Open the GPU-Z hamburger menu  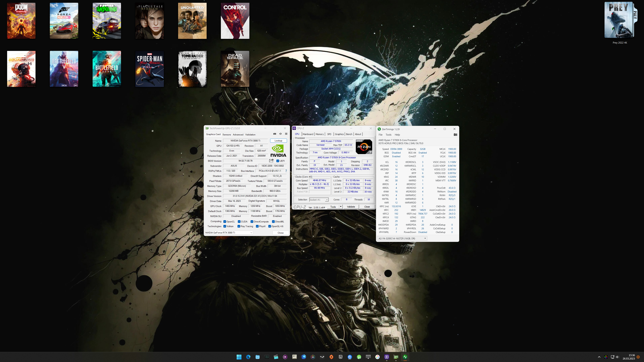pyautogui.click(x=286, y=134)
